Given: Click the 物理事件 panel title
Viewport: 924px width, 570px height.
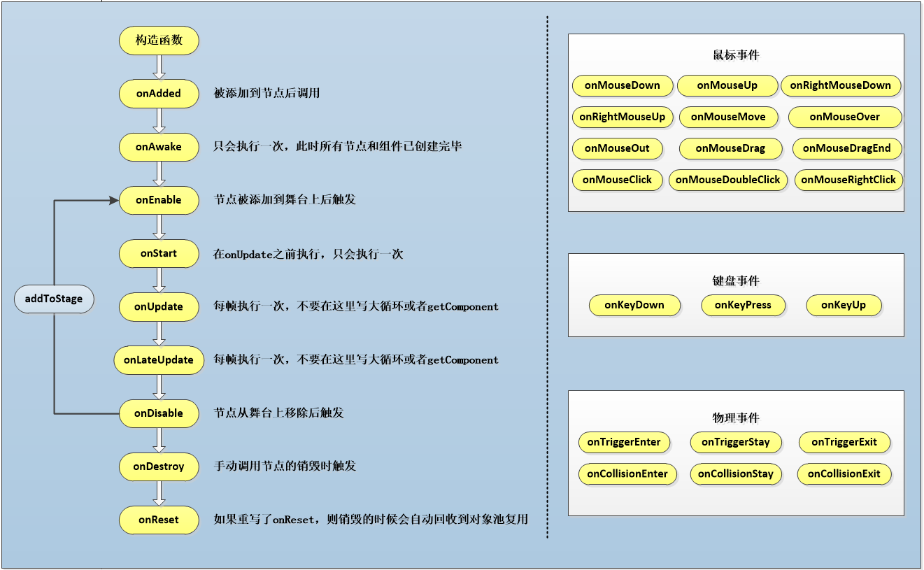Looking at the screenshot, I should (x=735, y=418).
